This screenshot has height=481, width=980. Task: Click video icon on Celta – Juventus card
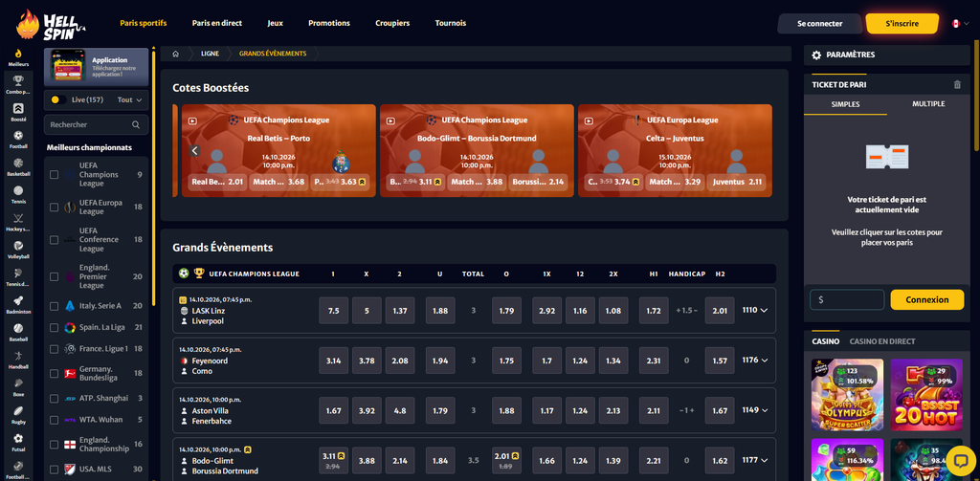click(x=589, y=121)
